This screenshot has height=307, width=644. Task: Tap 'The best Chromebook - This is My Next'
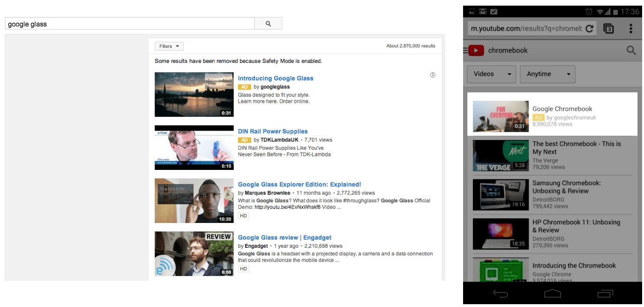[x=577, y=148]
